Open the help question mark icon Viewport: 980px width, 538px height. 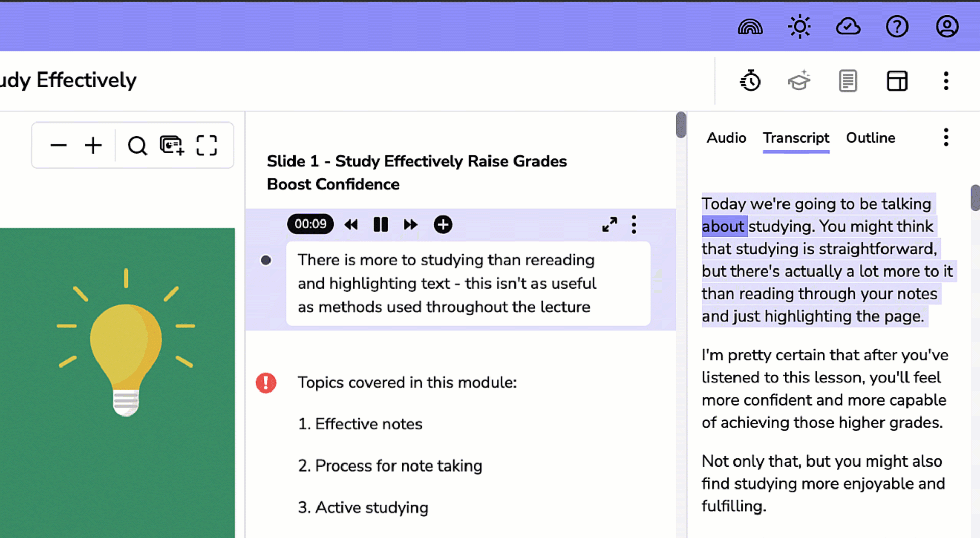897,26
